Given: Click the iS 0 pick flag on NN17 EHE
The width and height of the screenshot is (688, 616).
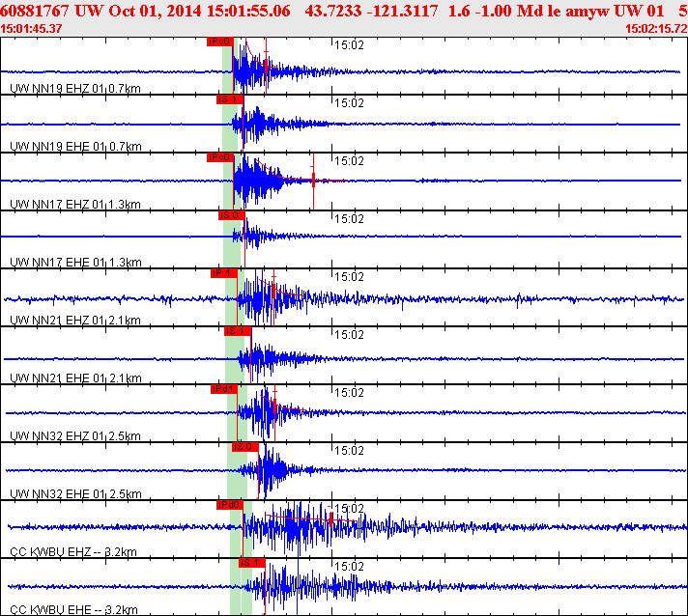Looking at the screenshot, I should 232,215.
